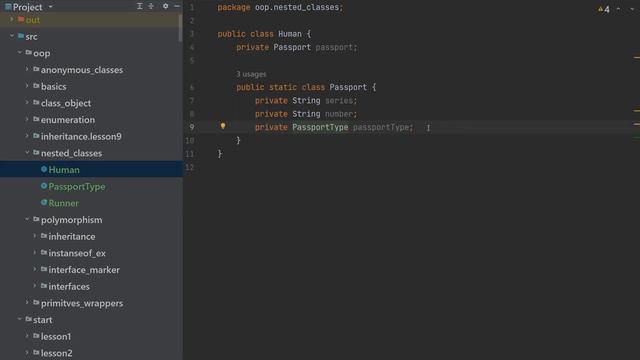
Task: Expand the enumeration package arrow
Action: 27,119
